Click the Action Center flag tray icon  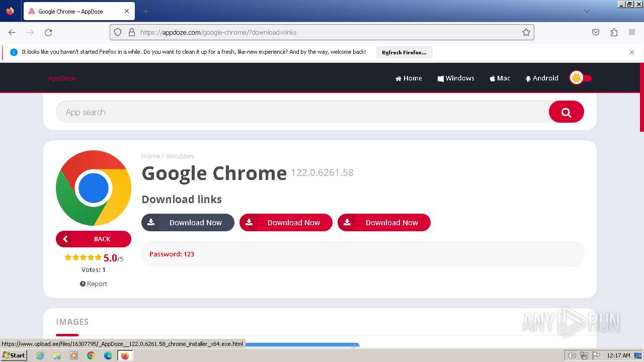[596, 355]
